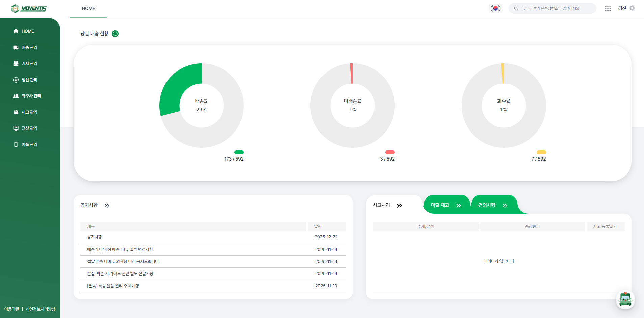Click the 송장번호 column header
The height and width of the screenshot is (318, 644).
533,226
